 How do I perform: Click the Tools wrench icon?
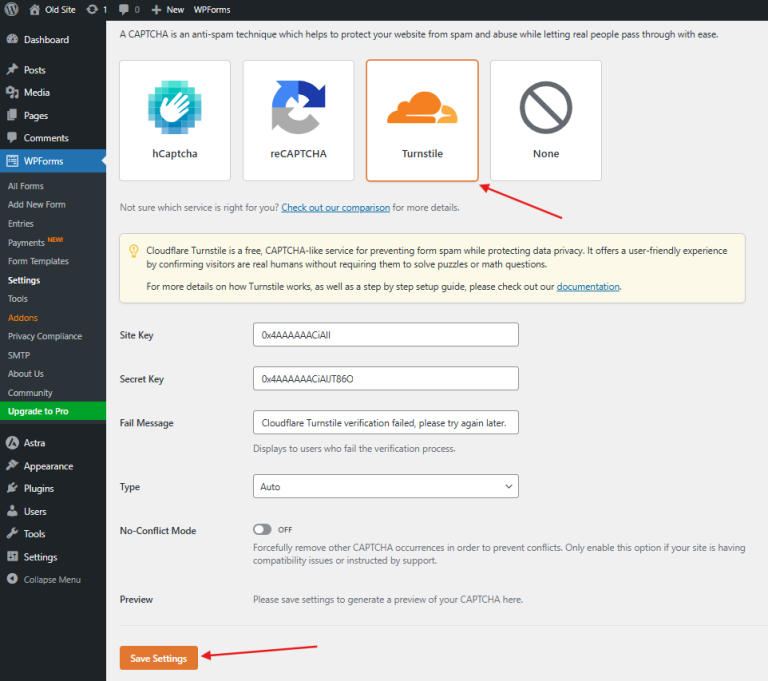[x=12, y=534]
